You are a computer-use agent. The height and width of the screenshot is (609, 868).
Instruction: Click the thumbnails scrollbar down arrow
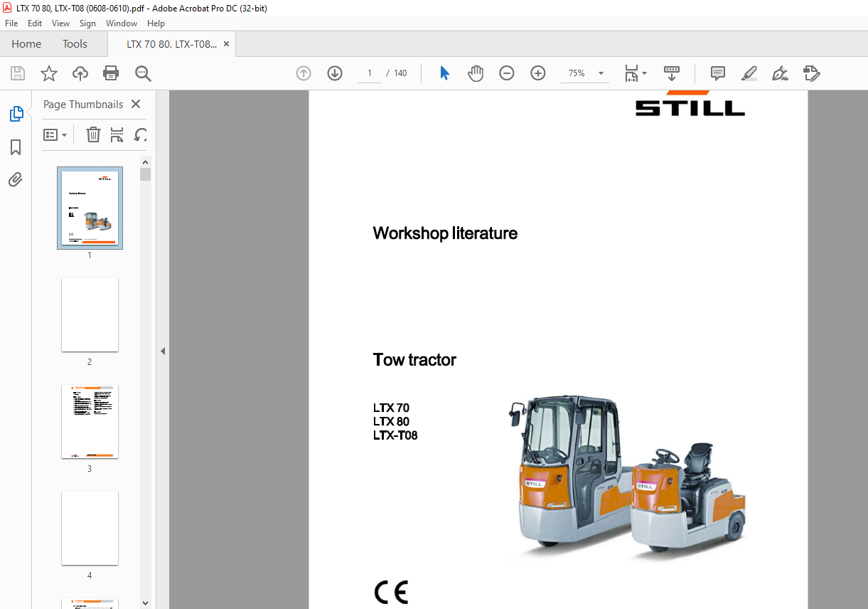pos(145,603)
